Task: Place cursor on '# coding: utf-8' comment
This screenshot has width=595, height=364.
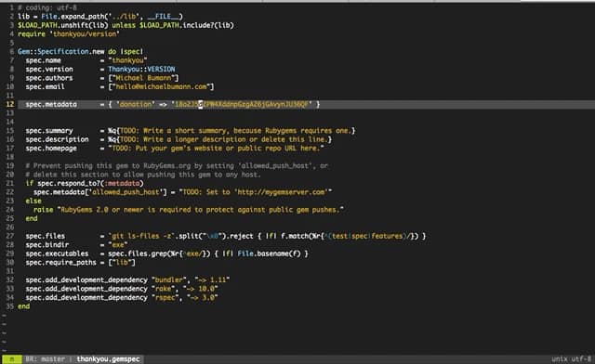Action: tap(47, 7)
